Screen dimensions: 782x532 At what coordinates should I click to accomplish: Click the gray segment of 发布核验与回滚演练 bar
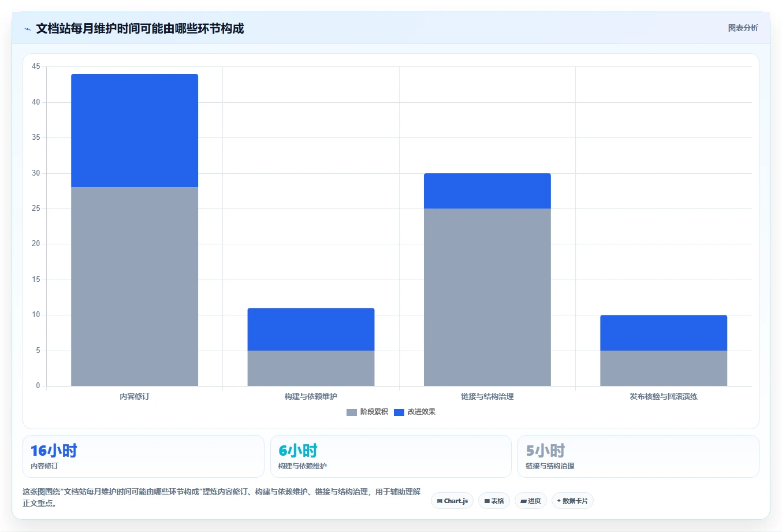coord(664,368)
